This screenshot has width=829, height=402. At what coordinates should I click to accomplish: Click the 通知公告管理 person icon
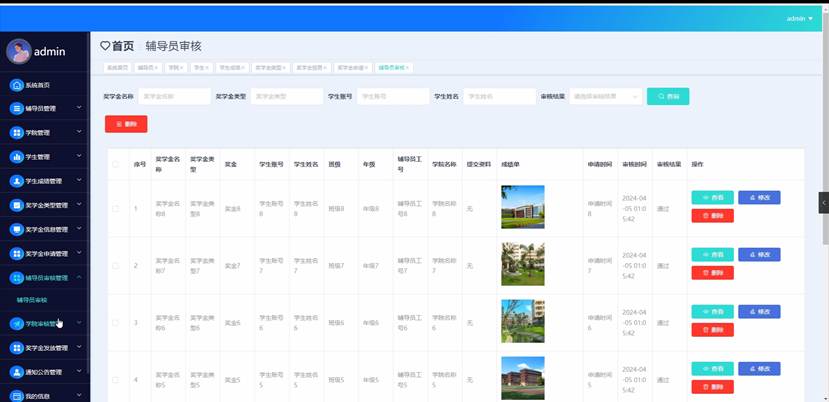[x=17, y=372]
